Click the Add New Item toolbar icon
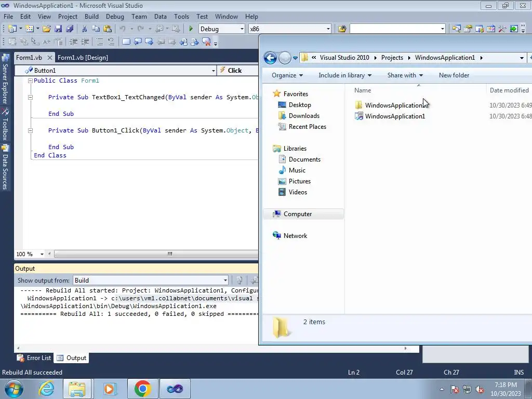This screenshot has height=399, width=532. (x=30, y=29)
